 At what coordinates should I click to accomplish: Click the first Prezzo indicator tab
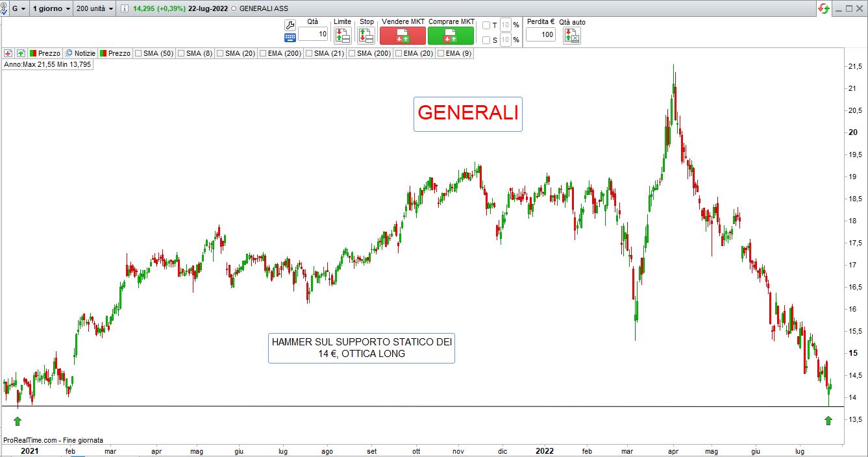tap(45, 53)
